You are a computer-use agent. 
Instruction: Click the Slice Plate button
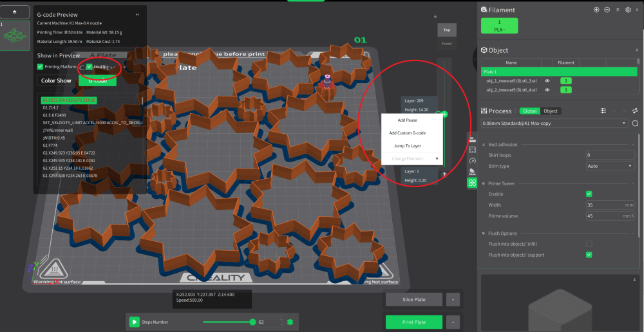pos(414,300)
